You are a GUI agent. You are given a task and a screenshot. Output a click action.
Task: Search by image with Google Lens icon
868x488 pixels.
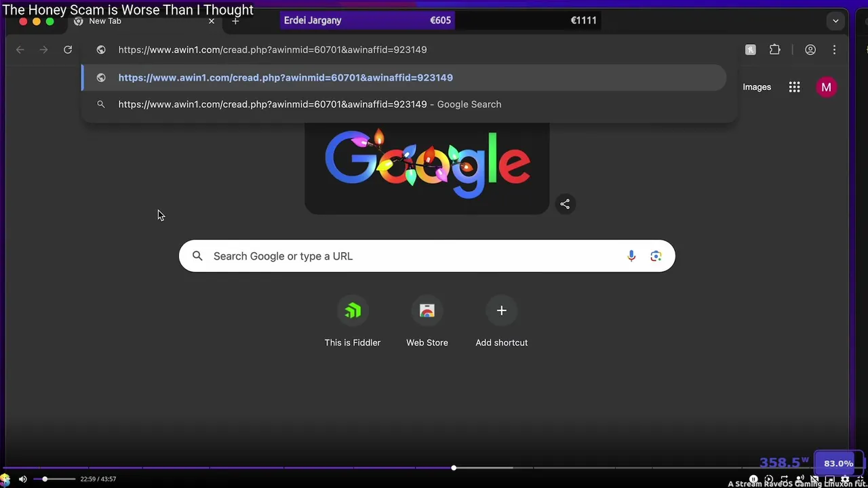[656, 256]
